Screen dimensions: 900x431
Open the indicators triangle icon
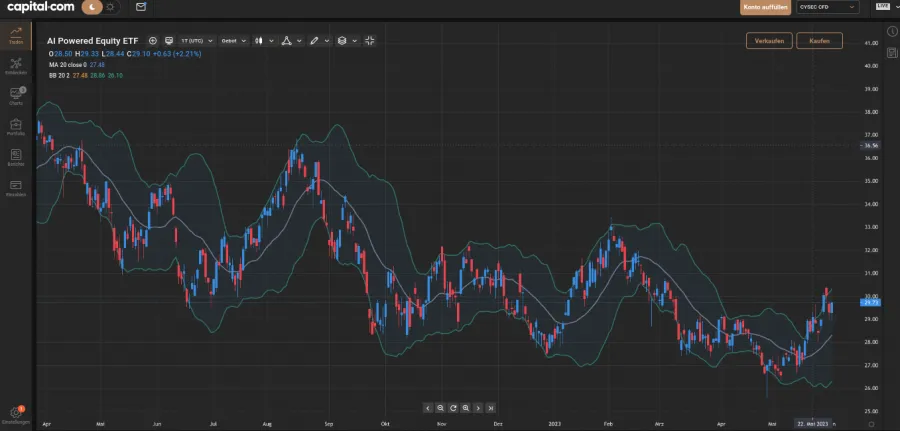[x=286, y=41]
